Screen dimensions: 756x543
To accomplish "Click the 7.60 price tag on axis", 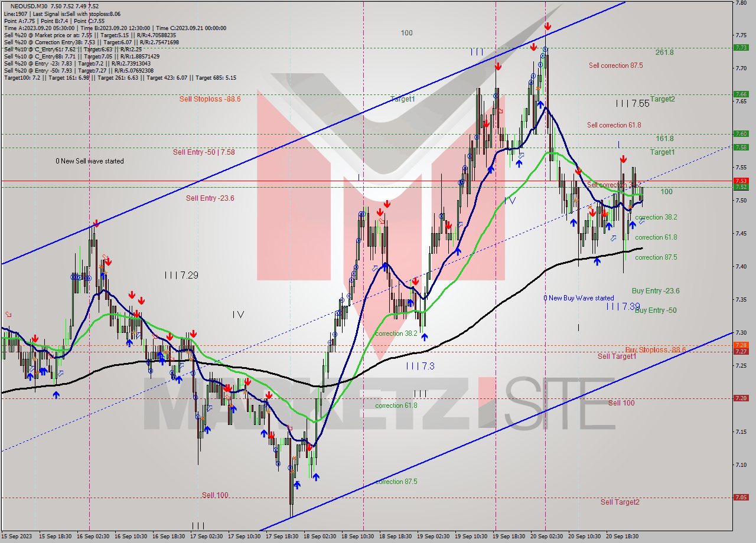I will coord(741,133).
